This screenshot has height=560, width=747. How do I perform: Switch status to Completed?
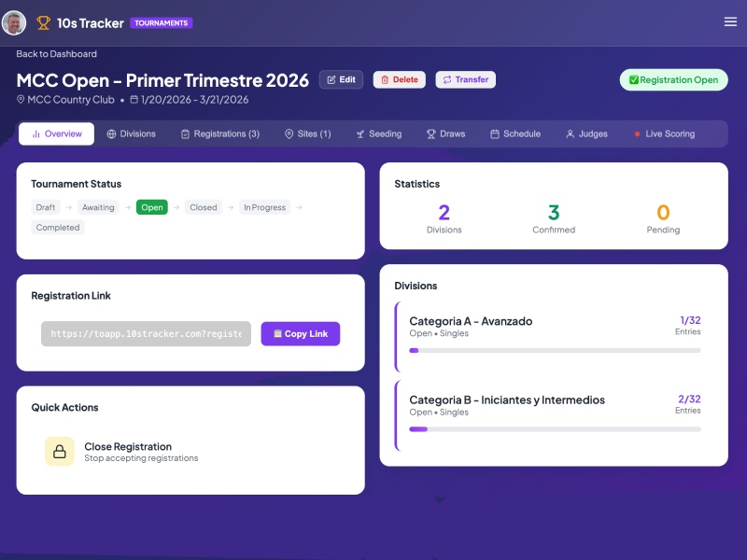point(58,227)
